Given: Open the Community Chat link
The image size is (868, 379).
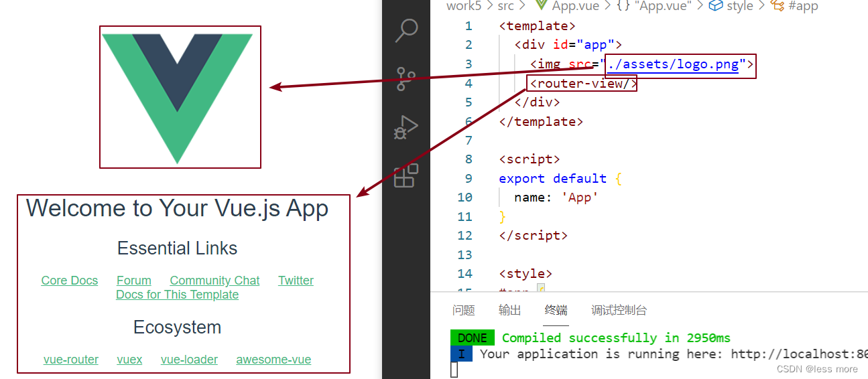Looking at the screenshot, I should tap(214, 281).
